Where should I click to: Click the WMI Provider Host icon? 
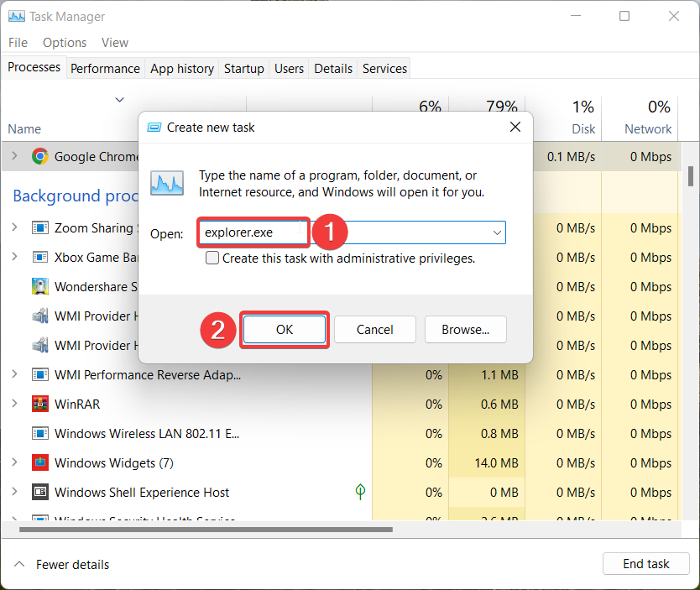40,316
